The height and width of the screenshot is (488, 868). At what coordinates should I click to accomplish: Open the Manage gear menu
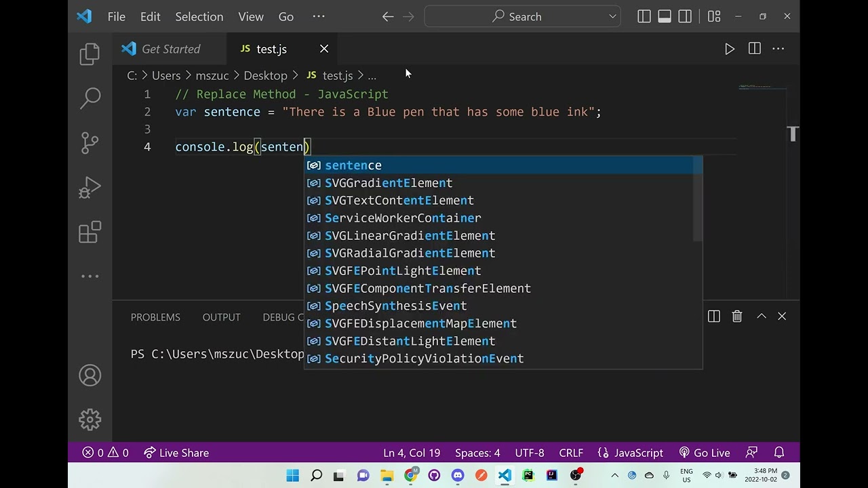click(x=90, y=420)
